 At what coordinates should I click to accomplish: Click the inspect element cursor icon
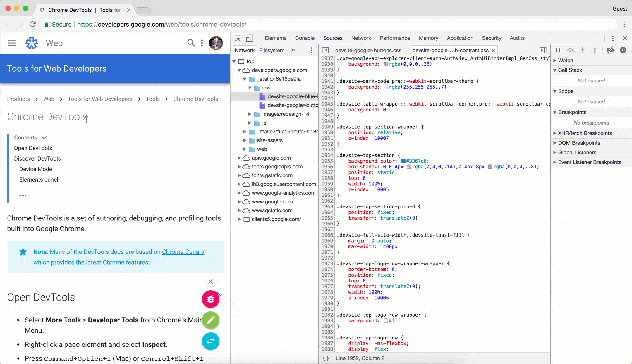(x=238, y=38)
